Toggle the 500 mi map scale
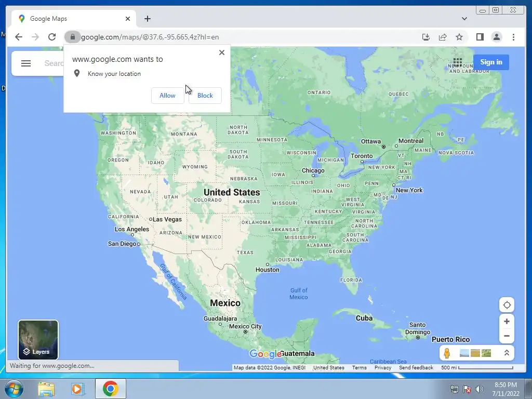Image resolution: width=532 pixels, height=399 pixels. 477,367
